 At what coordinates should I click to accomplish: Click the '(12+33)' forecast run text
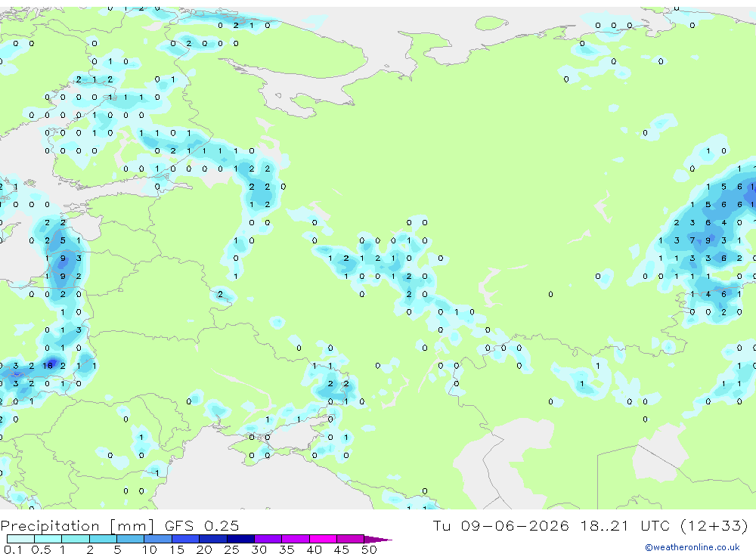tap(715, 525)
